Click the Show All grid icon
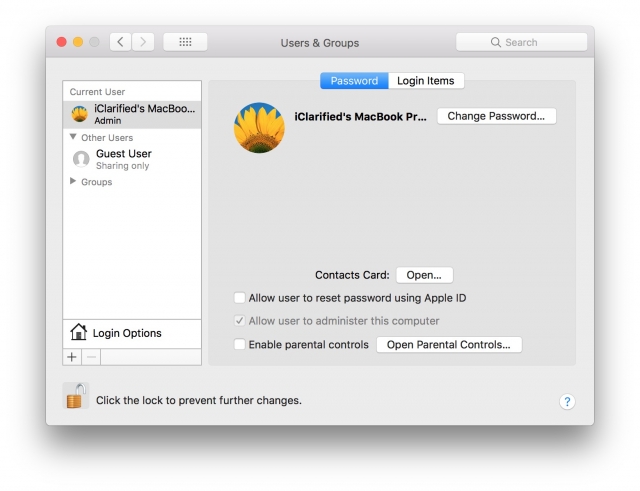Image resolution: width=640 pixels, height=491 pixels. [185, 42]
